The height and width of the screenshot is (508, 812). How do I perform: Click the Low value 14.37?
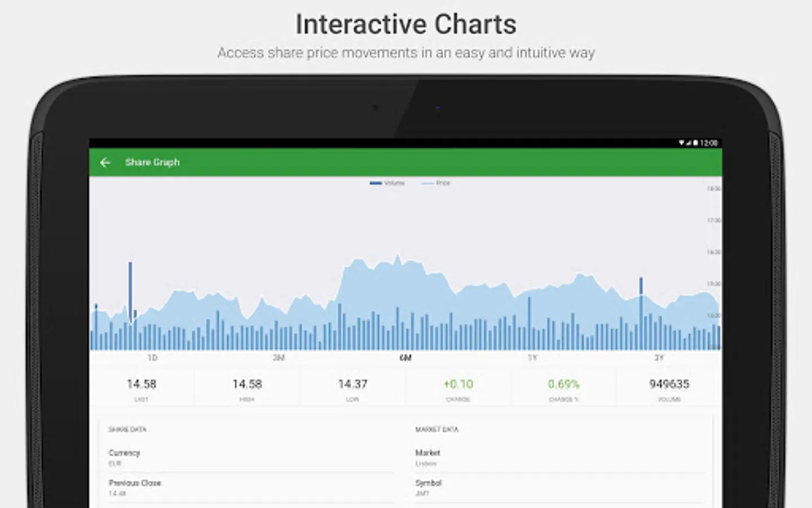[x=352, y=384]
